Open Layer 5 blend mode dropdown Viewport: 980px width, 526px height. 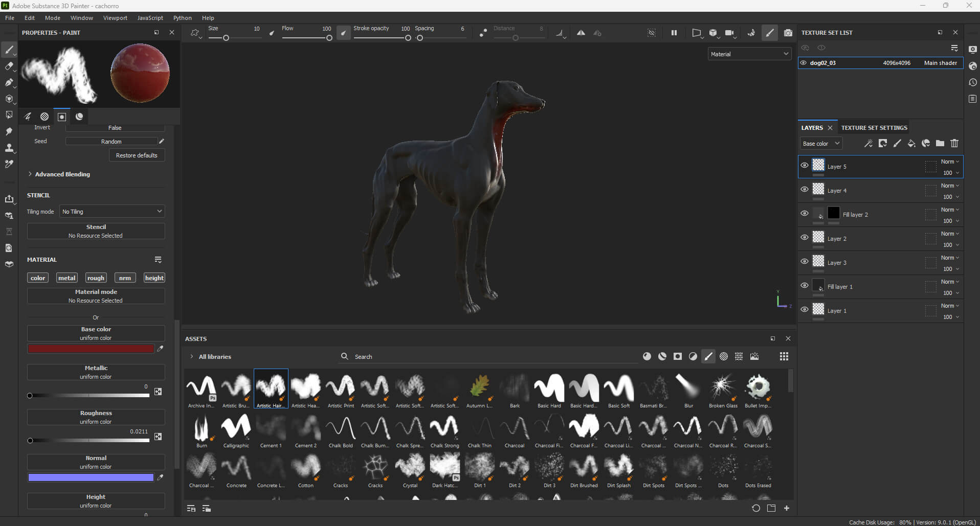tap(950, 162)
